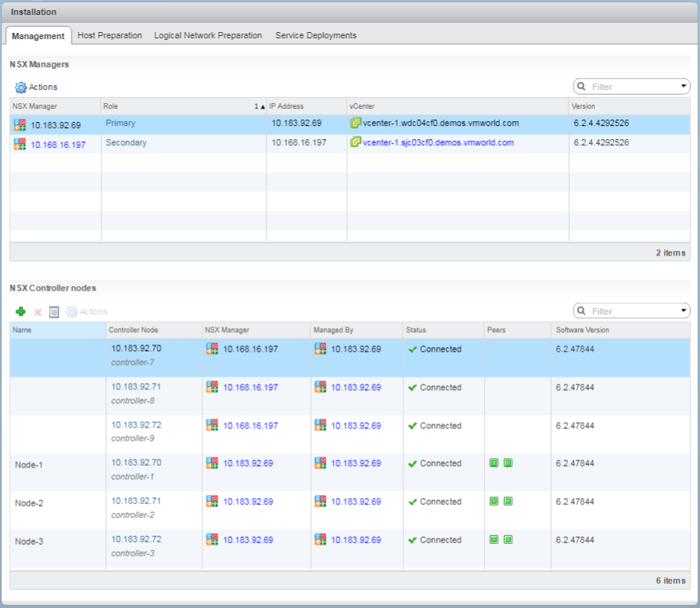The width and height of the screenshot is (700, 608).
Task: Click the green plus add controller icon
Action: click(x=20, y=312)
